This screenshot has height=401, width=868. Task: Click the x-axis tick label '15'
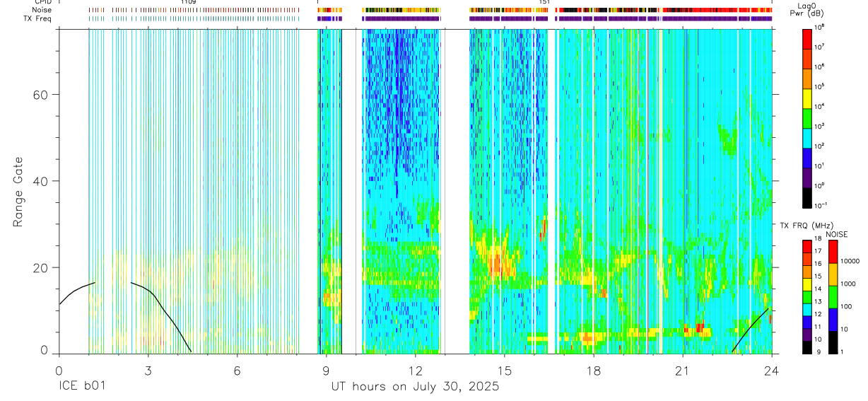pos(504,370)
